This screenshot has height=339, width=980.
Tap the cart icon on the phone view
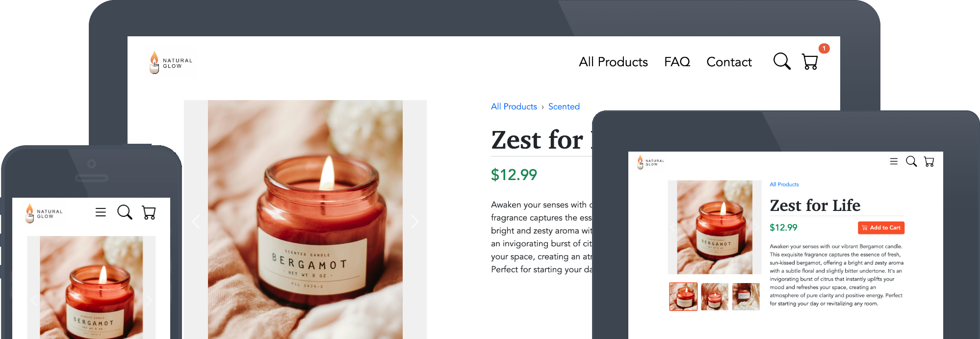[149, 212]
